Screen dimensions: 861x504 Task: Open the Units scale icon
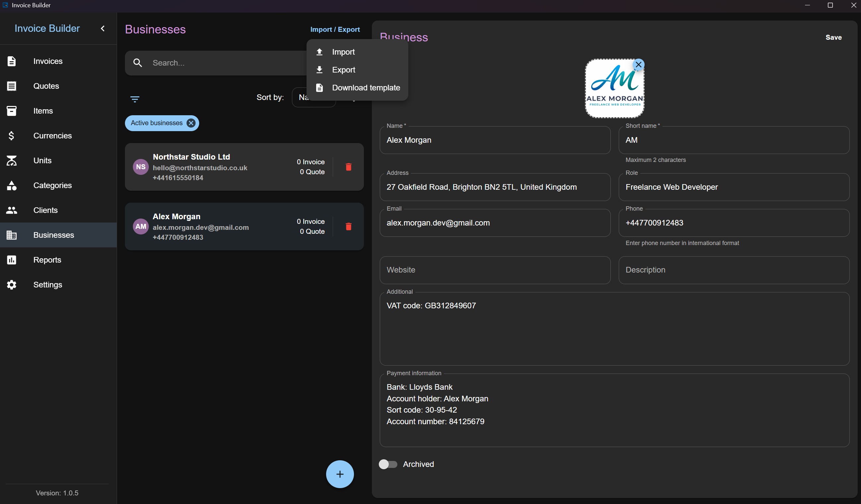pos(12,161)
